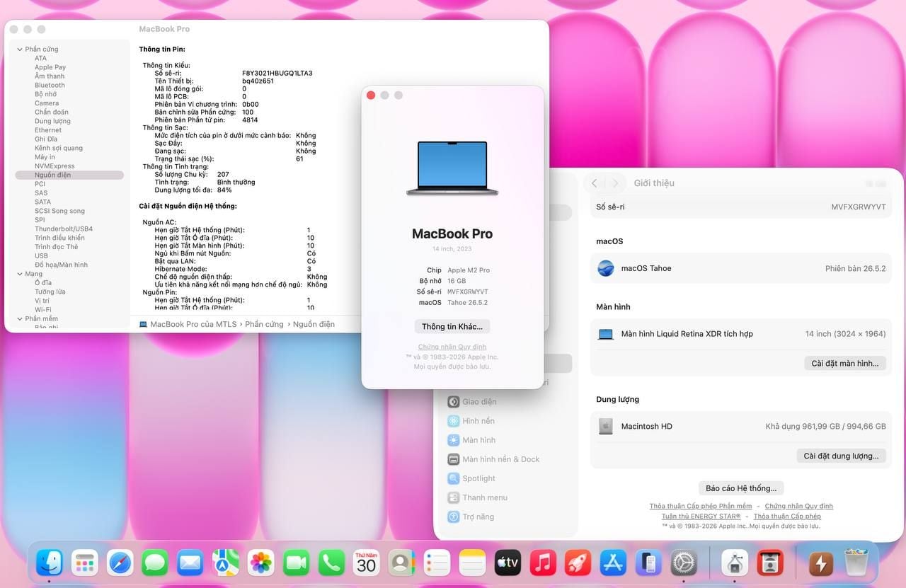Select Apple Pay in the hardware list

tap(50, 67)
